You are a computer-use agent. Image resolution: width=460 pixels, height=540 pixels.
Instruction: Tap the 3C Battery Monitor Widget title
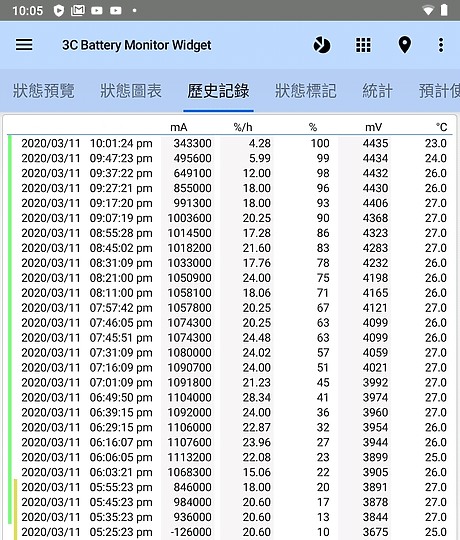[137, 45]
